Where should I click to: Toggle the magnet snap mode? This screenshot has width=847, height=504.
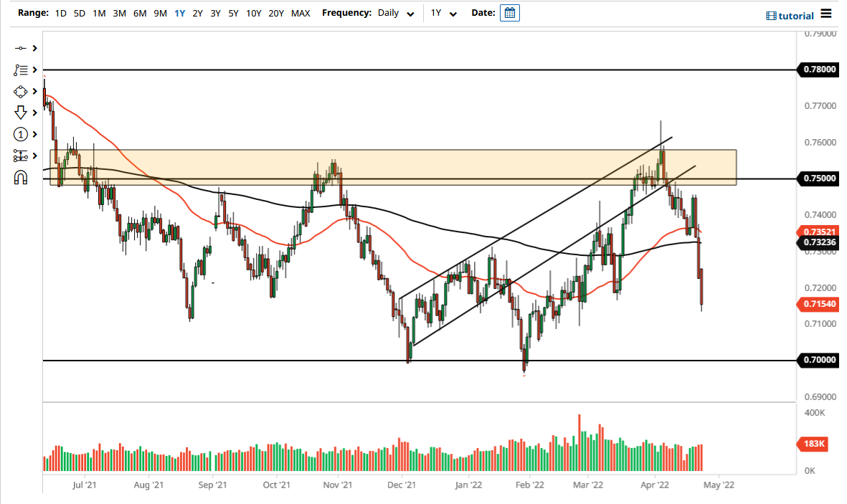pos(20,176)
